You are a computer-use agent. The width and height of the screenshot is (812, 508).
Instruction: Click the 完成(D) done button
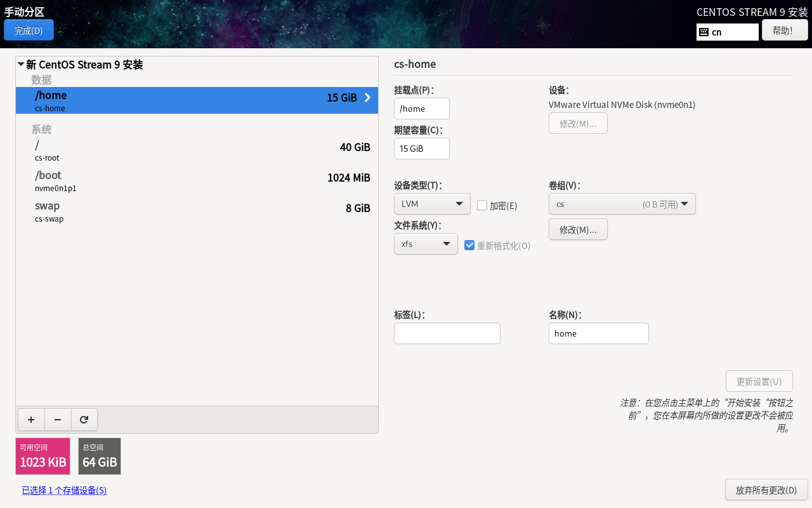pyautogui.click(x=29, y=30)
